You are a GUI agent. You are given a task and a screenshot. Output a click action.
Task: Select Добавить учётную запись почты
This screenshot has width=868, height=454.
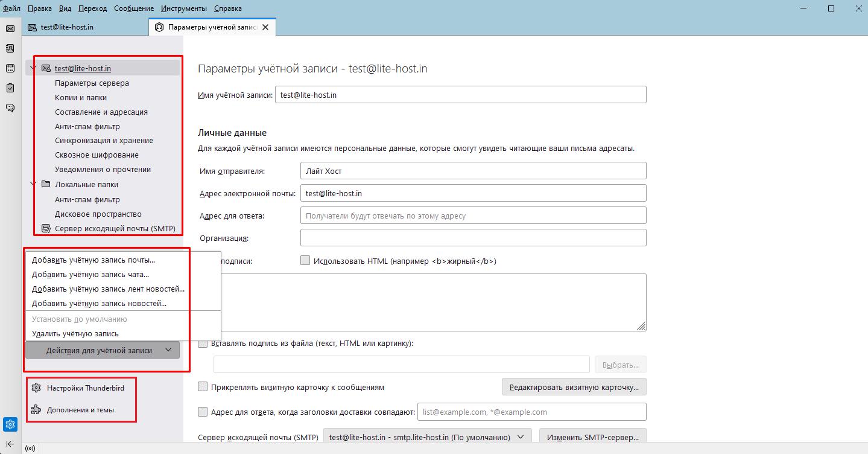coord(124,260)
